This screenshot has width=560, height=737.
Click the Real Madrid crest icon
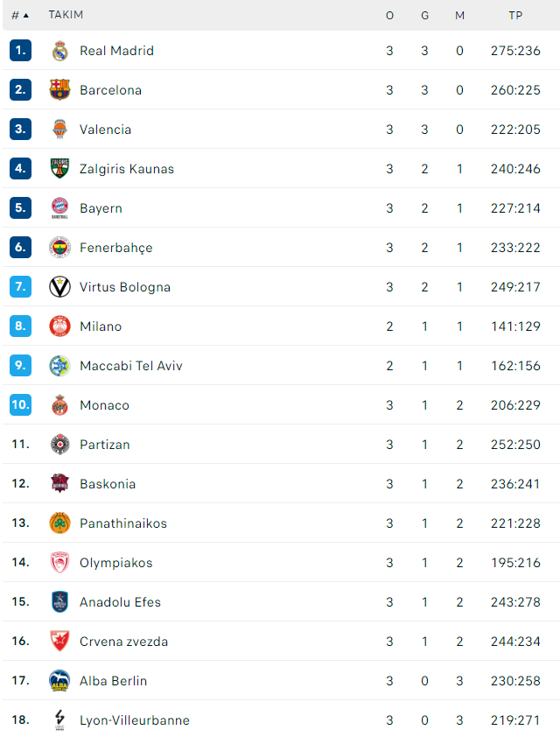pos(59,51)
